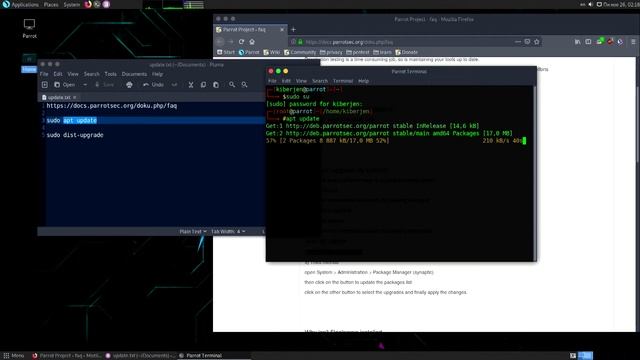
Task: Click the docs.parrotsec.org URL line in Pluma
Action: click(112, 106)
